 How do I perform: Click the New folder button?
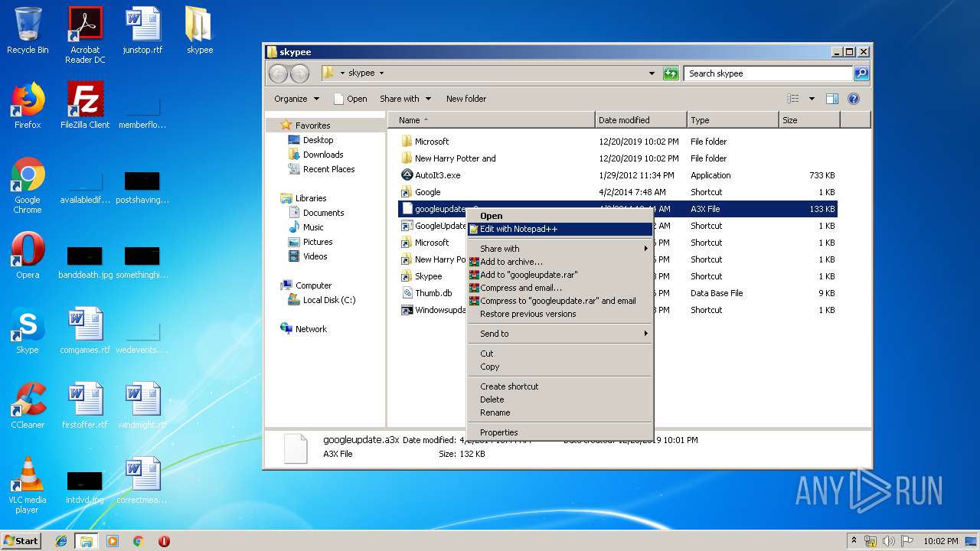(466, 99)
